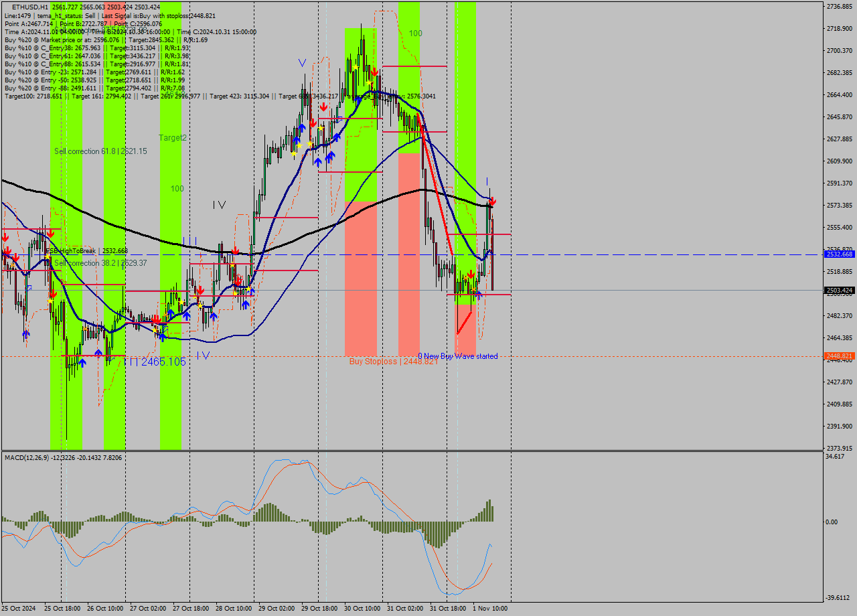Screen dimensions: 857x616
Task: Click the orange 2448.821 stoploss price tag
Action: [x=839, y=356]
